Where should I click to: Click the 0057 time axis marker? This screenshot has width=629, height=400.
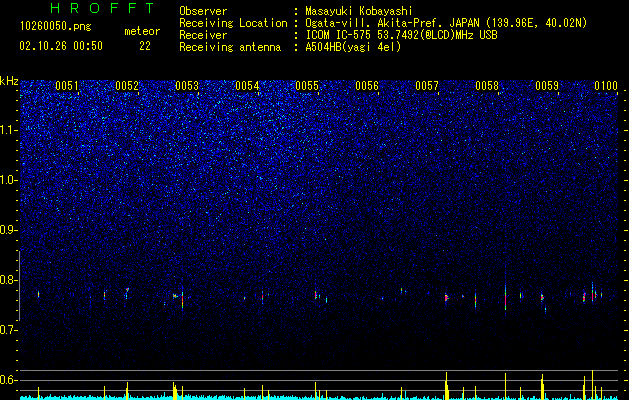click(x=427, y=86)
